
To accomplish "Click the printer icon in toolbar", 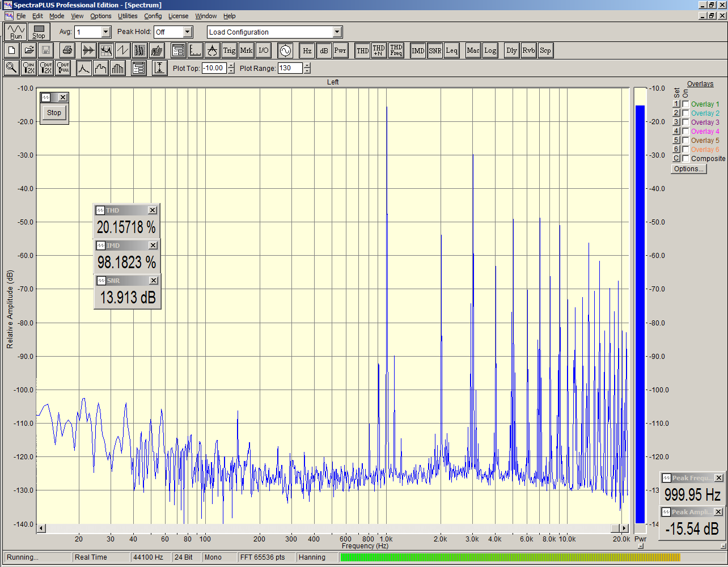I will 67,50.
